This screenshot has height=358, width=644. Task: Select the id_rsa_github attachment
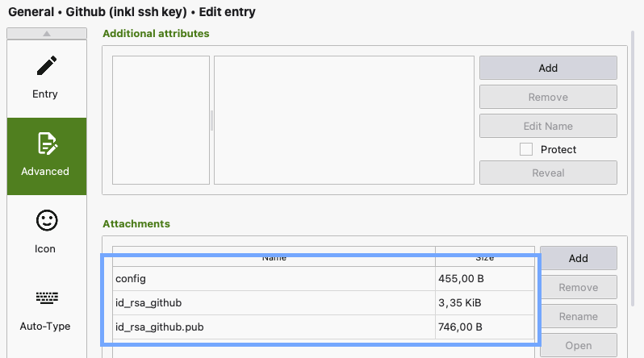324,303
